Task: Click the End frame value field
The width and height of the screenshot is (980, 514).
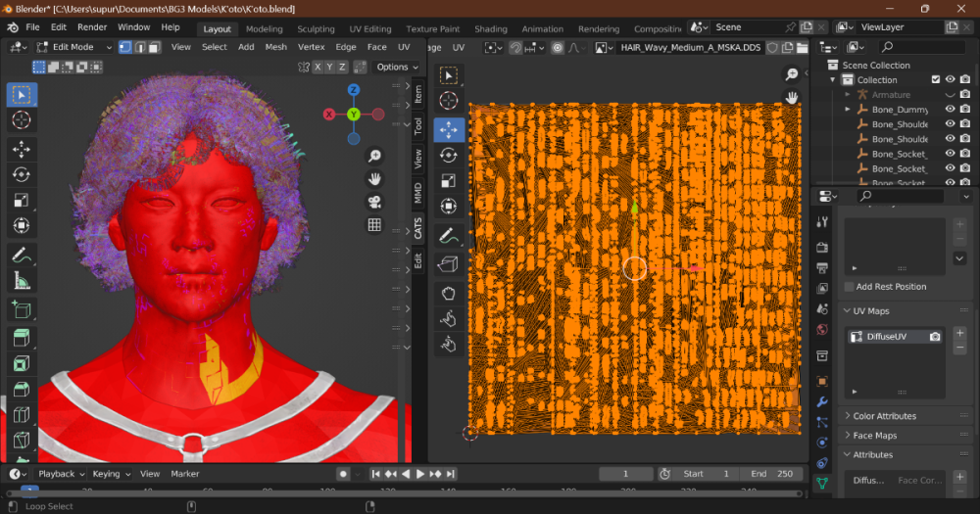Action: (771, 474)
